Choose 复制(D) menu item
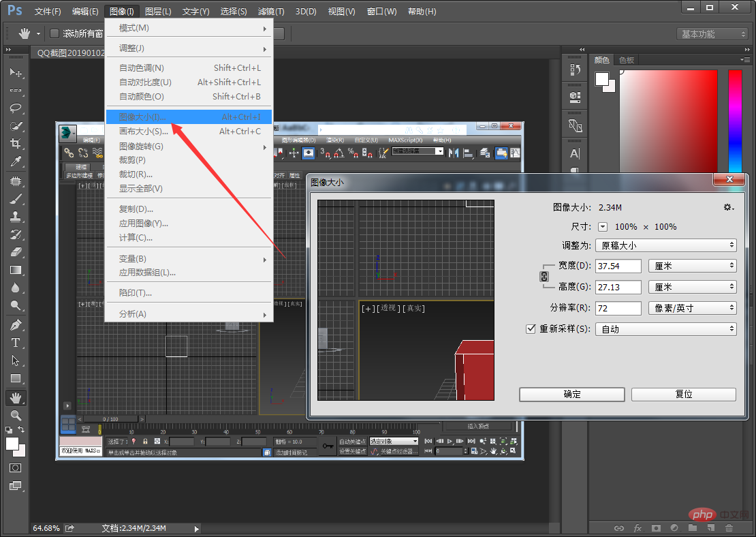Viewport: 756px width, 537px height. point(189,209)
